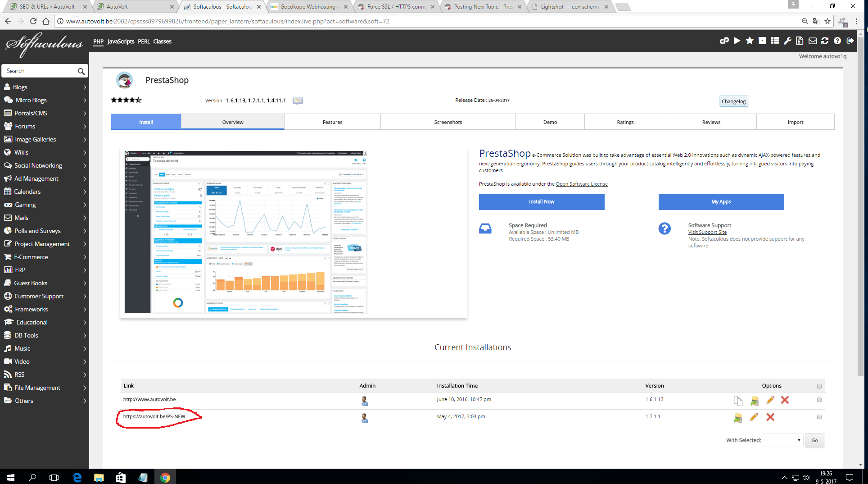Remove the www.autovolt.be installation
The height and width of the screenshot is (484, 868).
click(785, 400)
